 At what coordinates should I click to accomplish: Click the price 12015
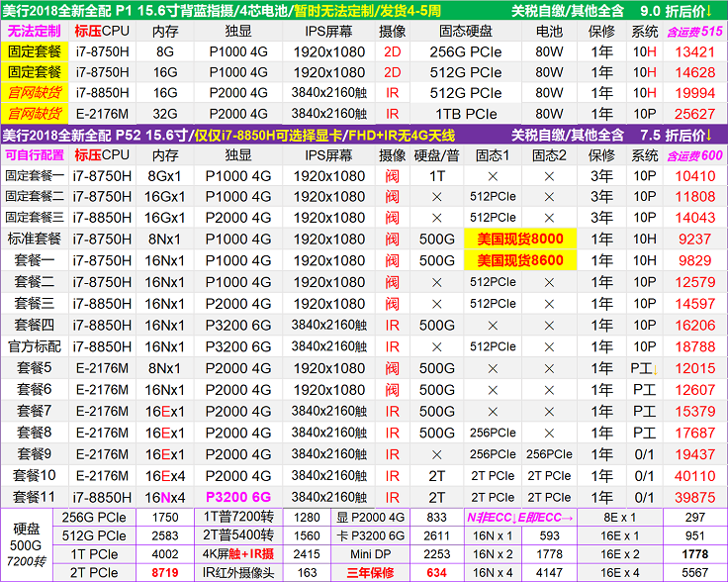[694, 368]
